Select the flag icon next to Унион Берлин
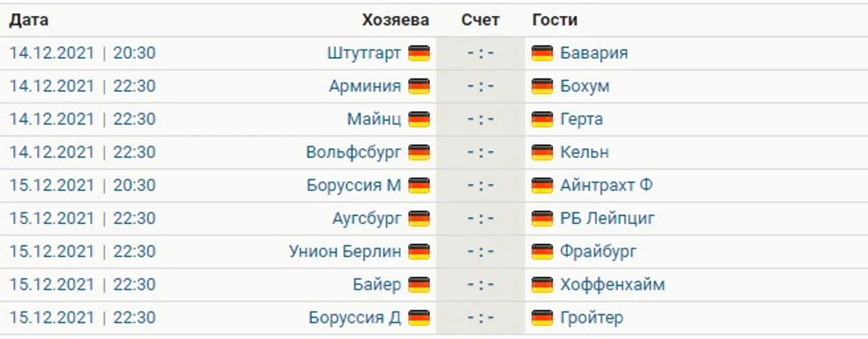This screenshot has width=868, height=339. (x=419, y=252)
